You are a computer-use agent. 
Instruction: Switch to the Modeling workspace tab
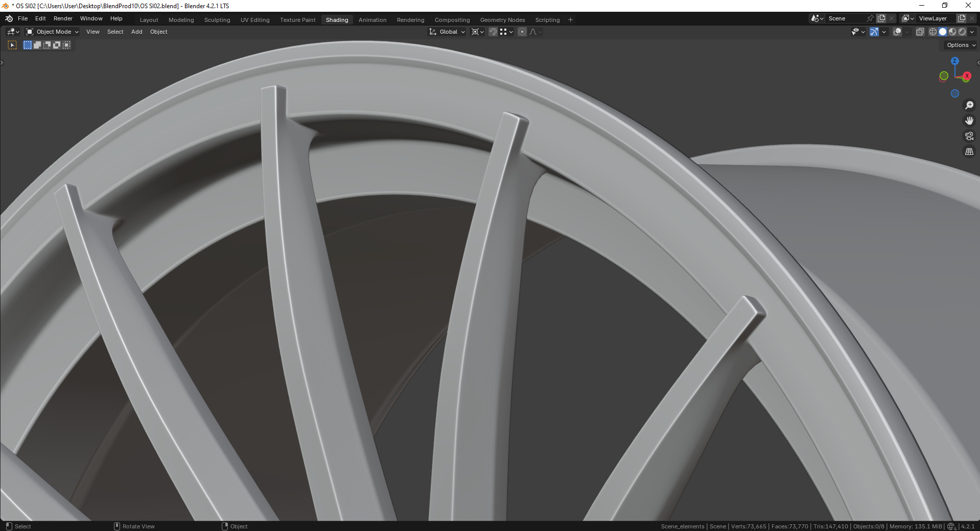coord(181,20)
